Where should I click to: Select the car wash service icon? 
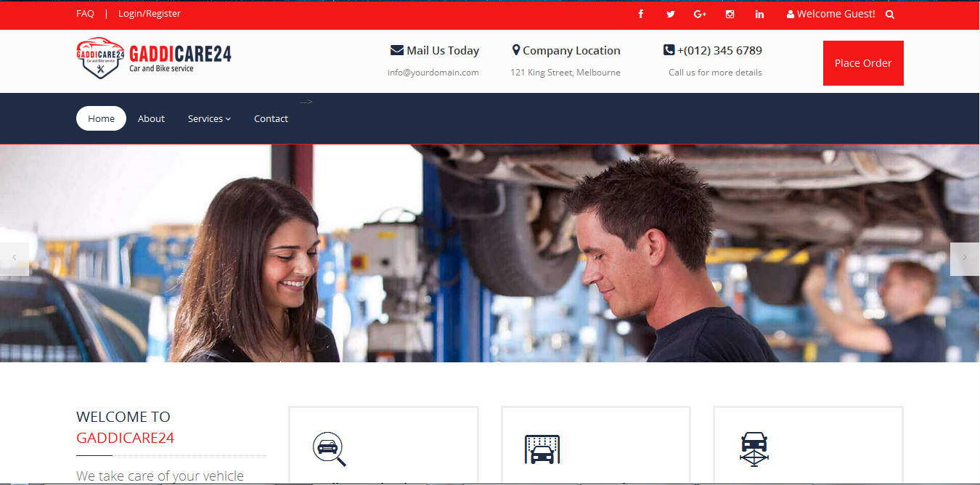(542, 449)
